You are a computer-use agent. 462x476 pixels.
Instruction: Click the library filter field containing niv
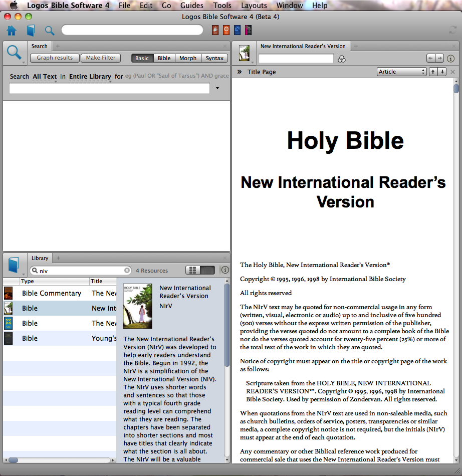[81, 270]
